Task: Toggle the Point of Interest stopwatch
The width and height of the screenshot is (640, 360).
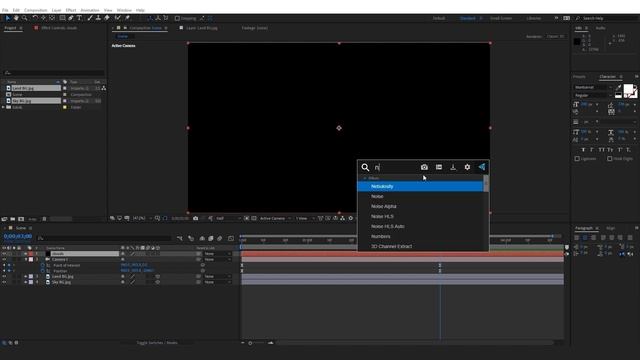Action: point(42,265)
